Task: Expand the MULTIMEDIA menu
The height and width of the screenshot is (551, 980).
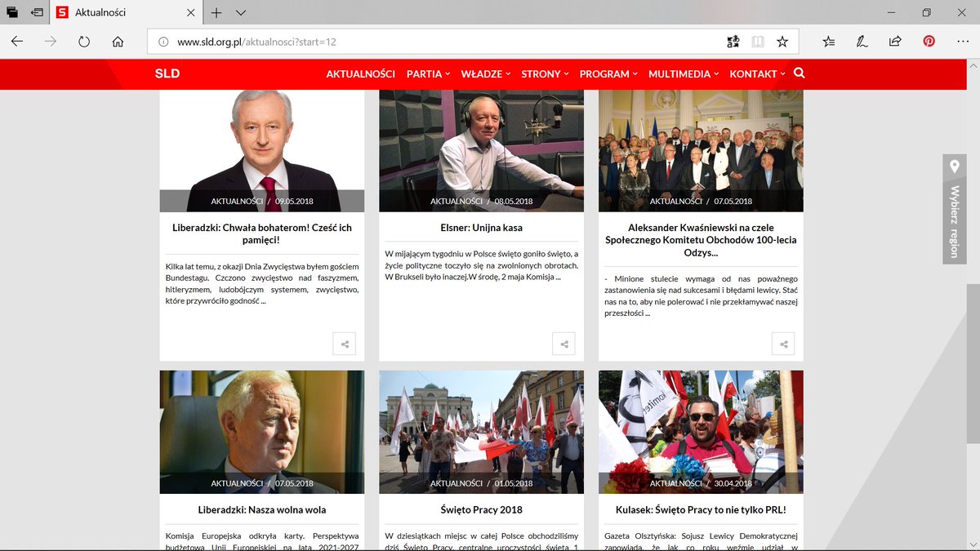Action: click(684, 73)
